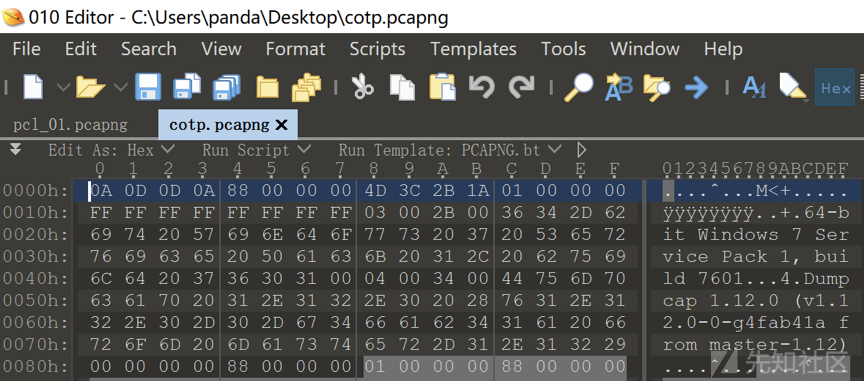
Task: Click the ASCII text '2.0-0-g4fab41a f'
Action: point(755,323)
